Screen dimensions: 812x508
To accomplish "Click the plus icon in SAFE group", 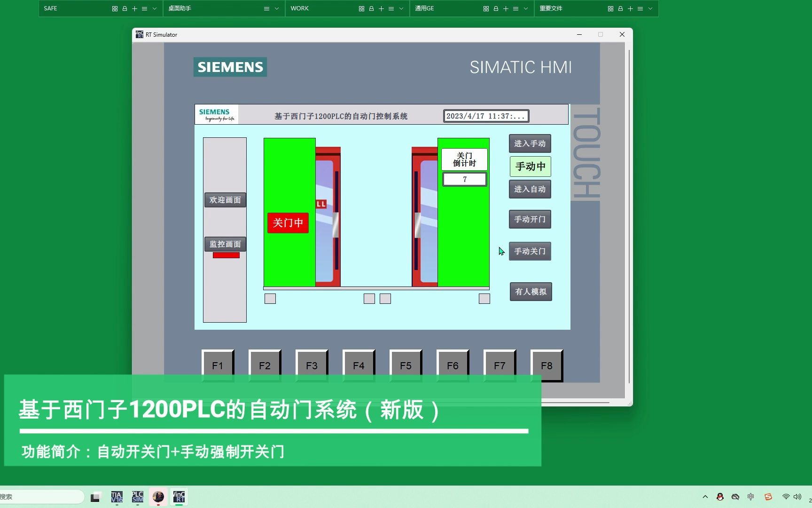I will click(x=134, y=8).
